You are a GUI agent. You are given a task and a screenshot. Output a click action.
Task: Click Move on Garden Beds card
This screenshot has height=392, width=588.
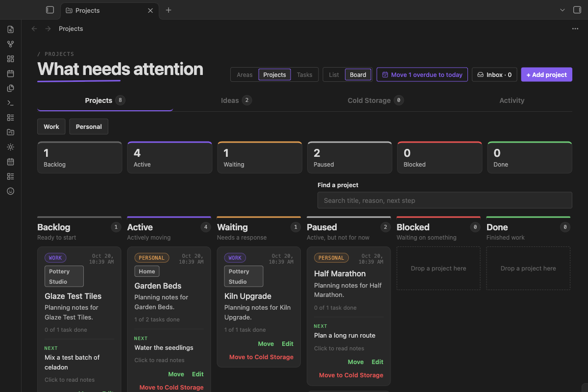pyautogui.click(x=176, y=374)
